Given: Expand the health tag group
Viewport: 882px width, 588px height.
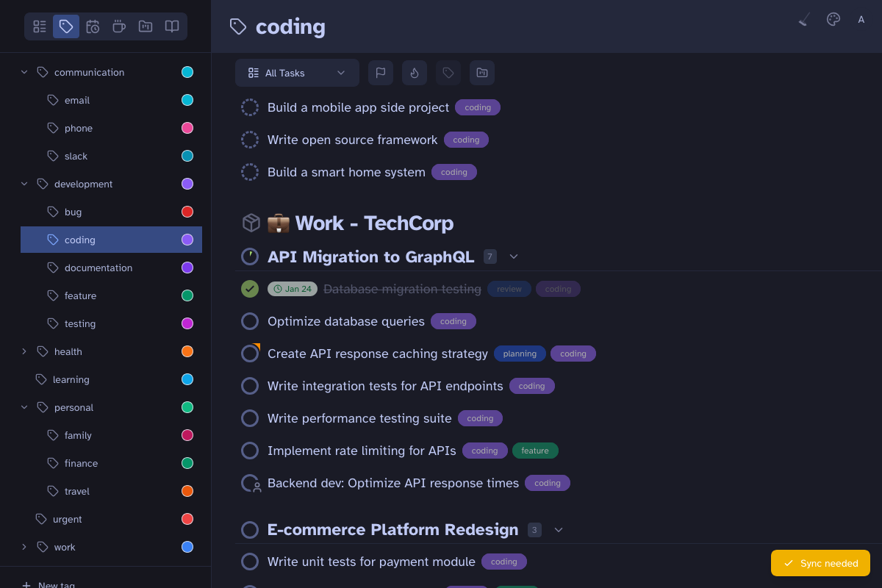Looking at the screenshot, I should (24, 351).
